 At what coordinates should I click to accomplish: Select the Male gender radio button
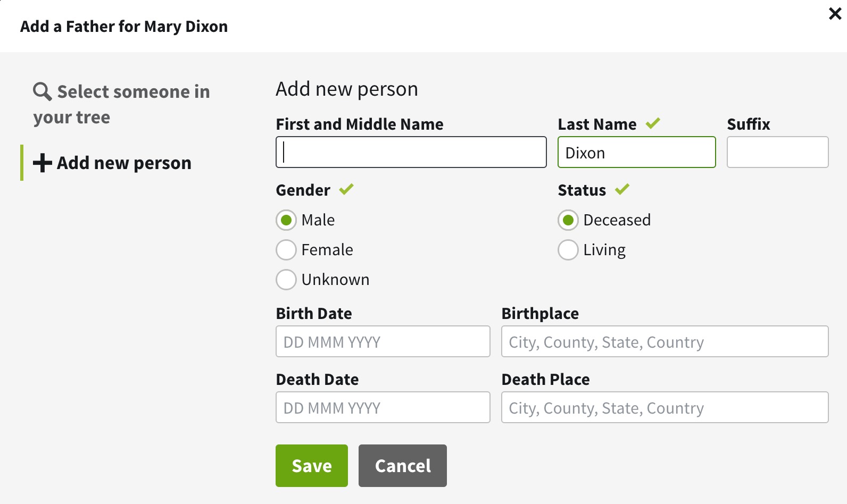click(x=286, y=220)
